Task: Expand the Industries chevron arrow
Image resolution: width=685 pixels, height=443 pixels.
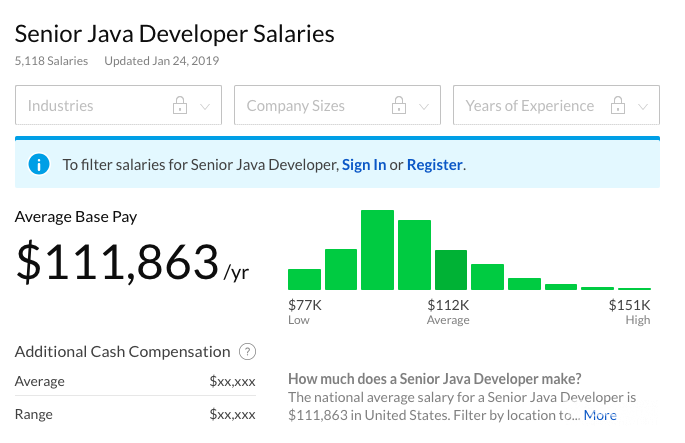Action: tap(206, 106)
